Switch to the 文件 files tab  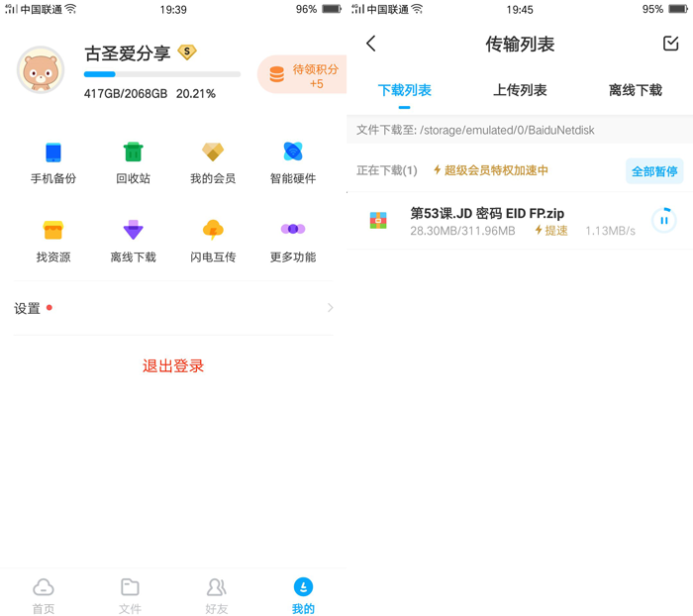(x=130, y=595)
